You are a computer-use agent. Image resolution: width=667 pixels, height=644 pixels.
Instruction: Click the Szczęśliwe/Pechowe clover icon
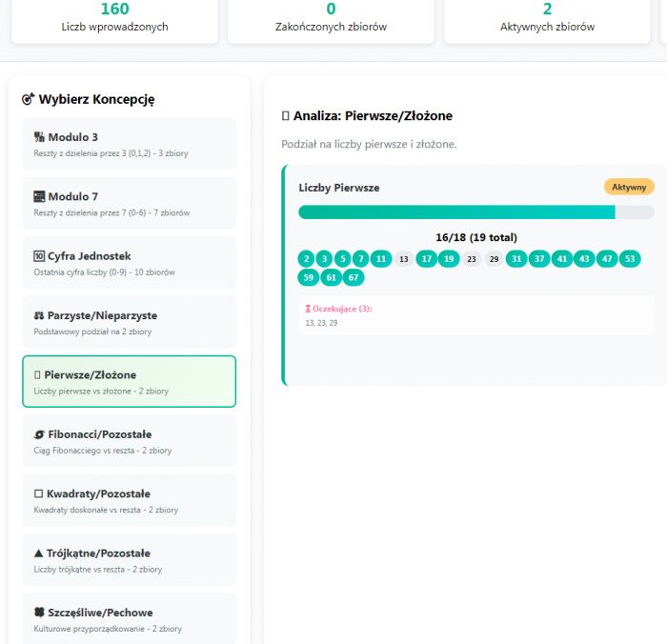pyautogui.click(x=39, y=613)
